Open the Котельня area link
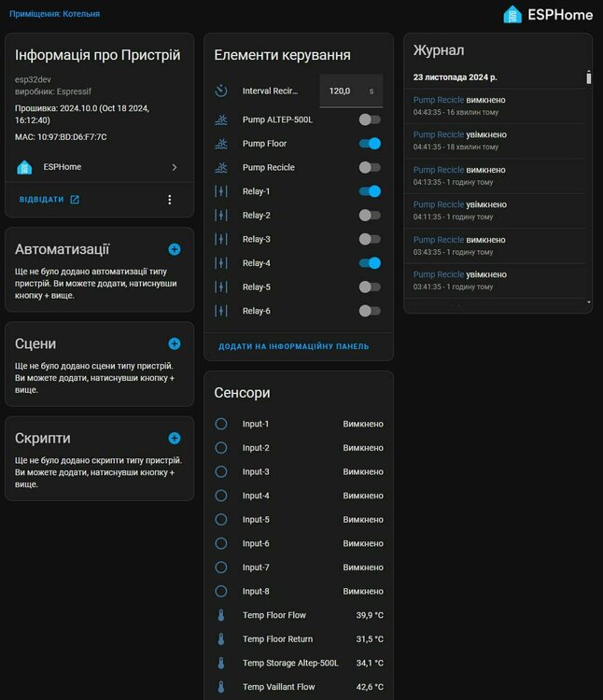This screenshot has height=700, width=603. point(80,14)
